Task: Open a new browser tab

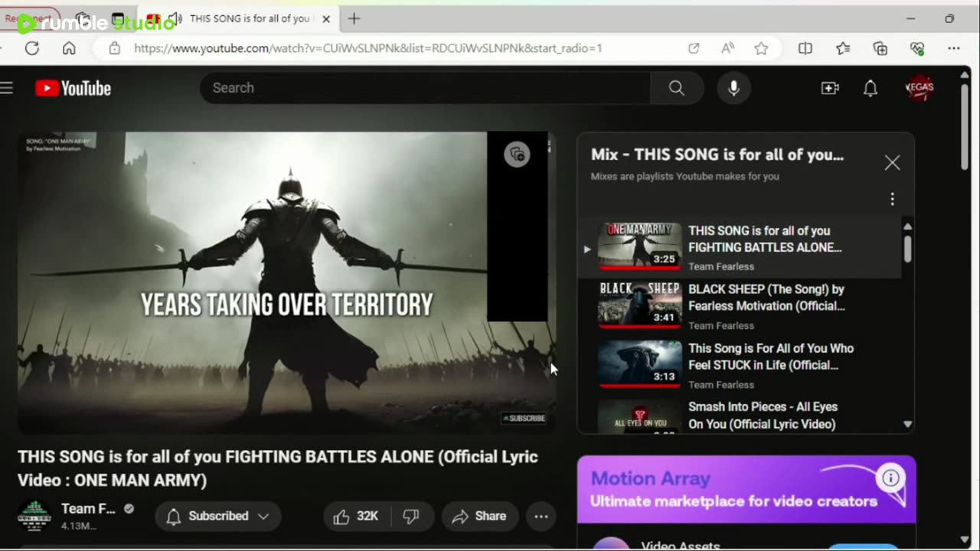Action: 354,18
